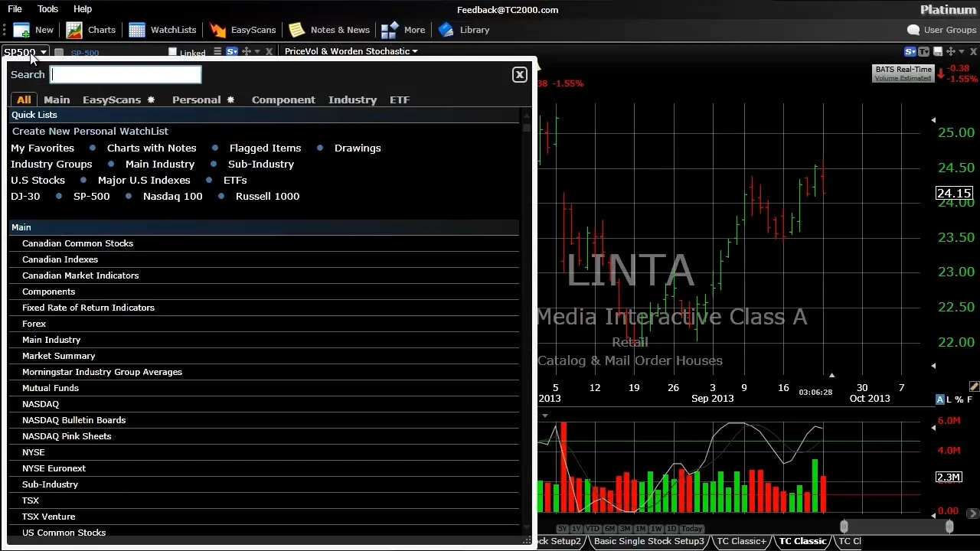
Task: Open Nasdaq 100 quick list
Action: coord(172,196)
